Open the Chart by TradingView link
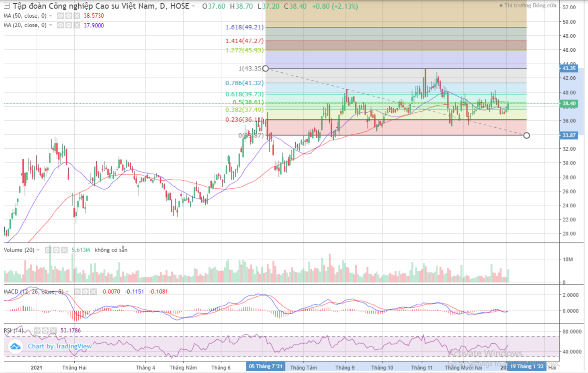This screenshot has width=588, height=373. pyautogui.click(x=59, y=346)
